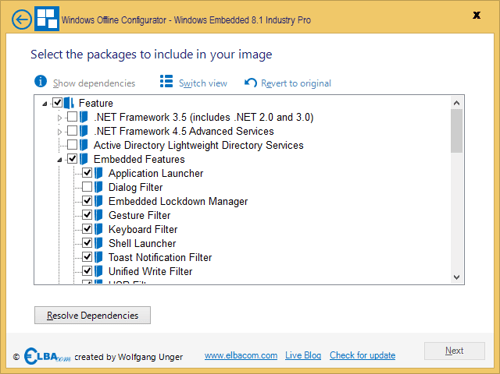Click the package list vertical scrollbar thumb
Image resolution: width=500 pixels, height=374 pixels.
click(457, 131)
